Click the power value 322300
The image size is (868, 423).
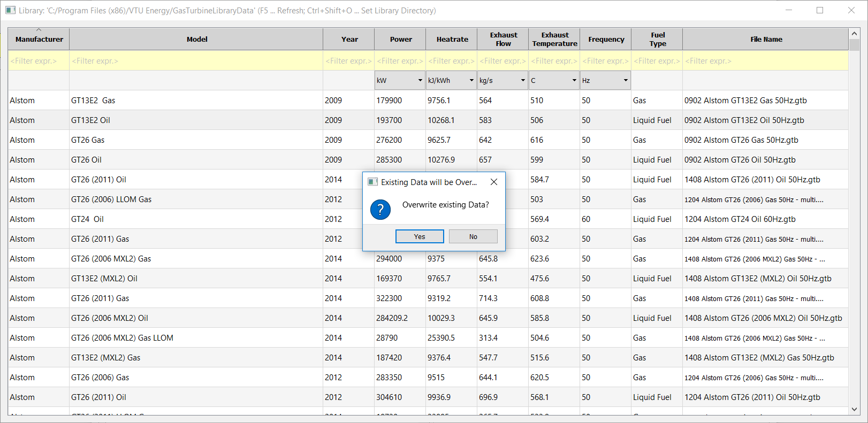click(x=389, y=298)
